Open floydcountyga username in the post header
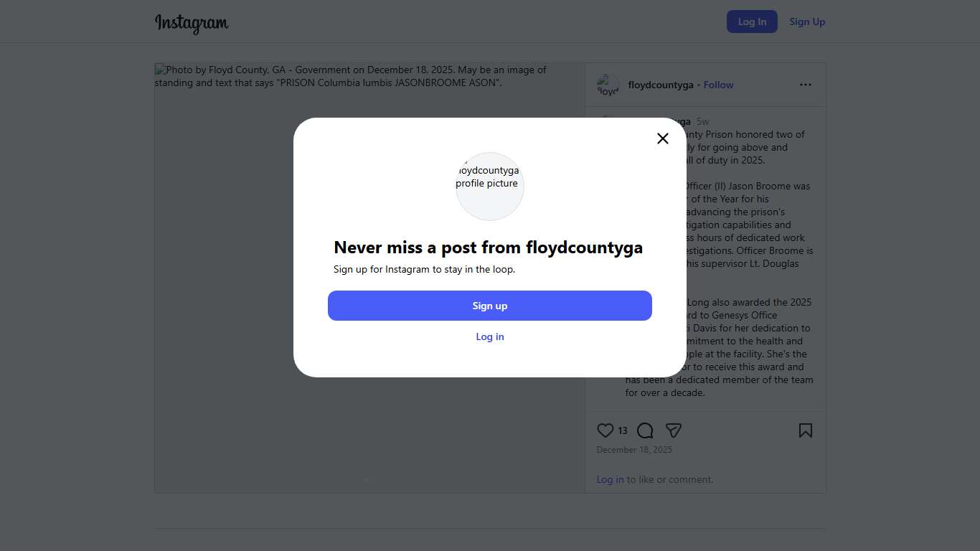Image resolution: width=980 pixels, height=551 pixels. [660, 85]
